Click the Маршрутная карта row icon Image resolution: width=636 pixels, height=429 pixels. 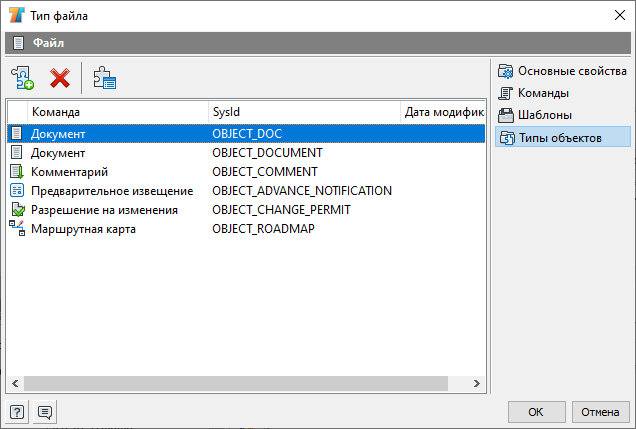point(17,229)
